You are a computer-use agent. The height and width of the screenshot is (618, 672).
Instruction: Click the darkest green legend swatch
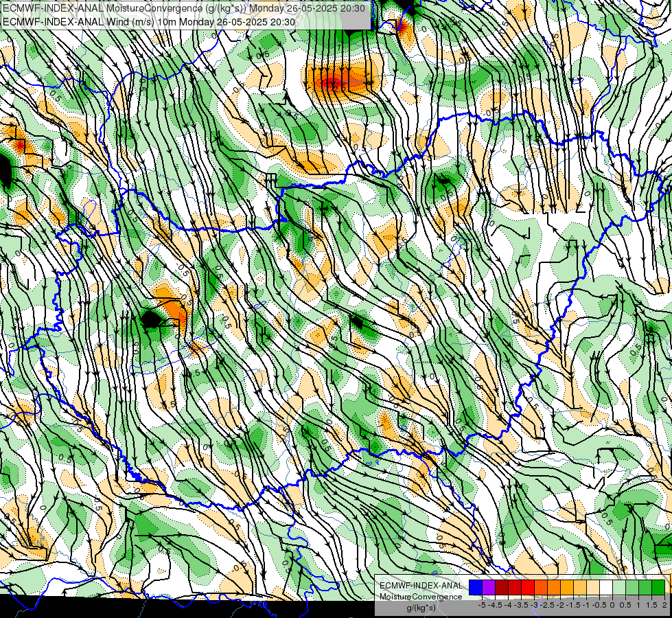(x=658, y=587)
